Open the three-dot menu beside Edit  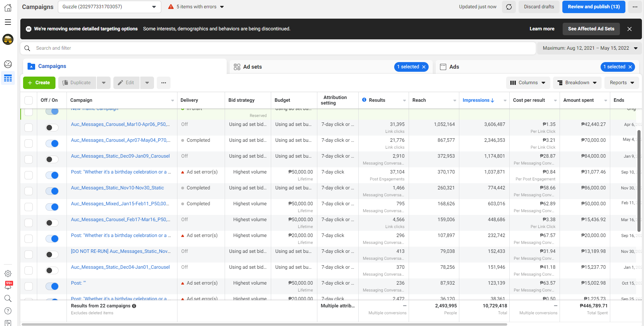(164, 83)
